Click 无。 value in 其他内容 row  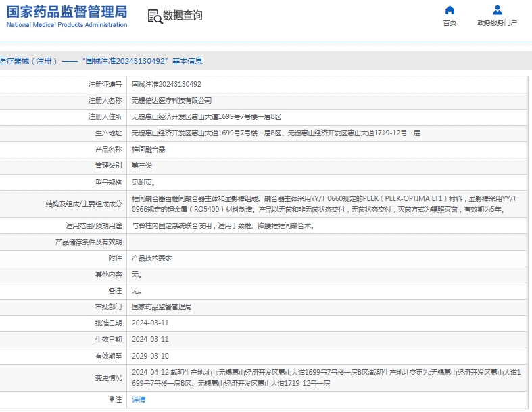[x=137, y=275]
